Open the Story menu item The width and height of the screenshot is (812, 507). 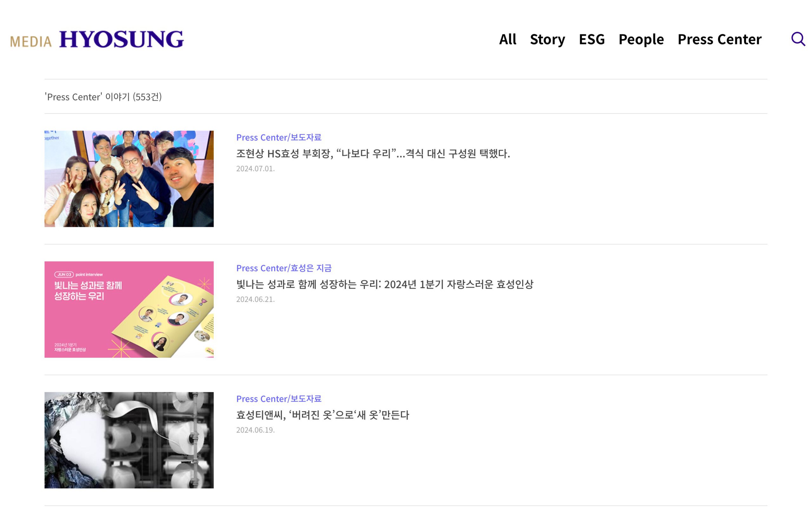click(547, 39)
